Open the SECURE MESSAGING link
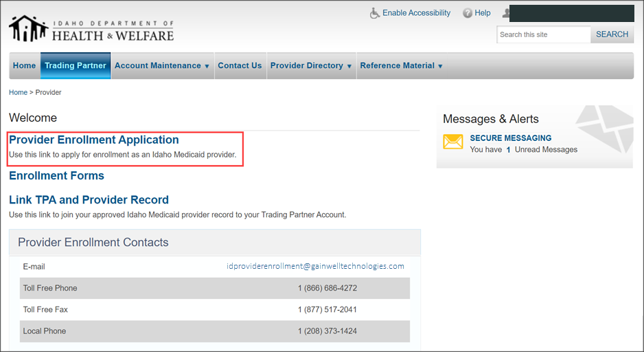 coord(511,138)
